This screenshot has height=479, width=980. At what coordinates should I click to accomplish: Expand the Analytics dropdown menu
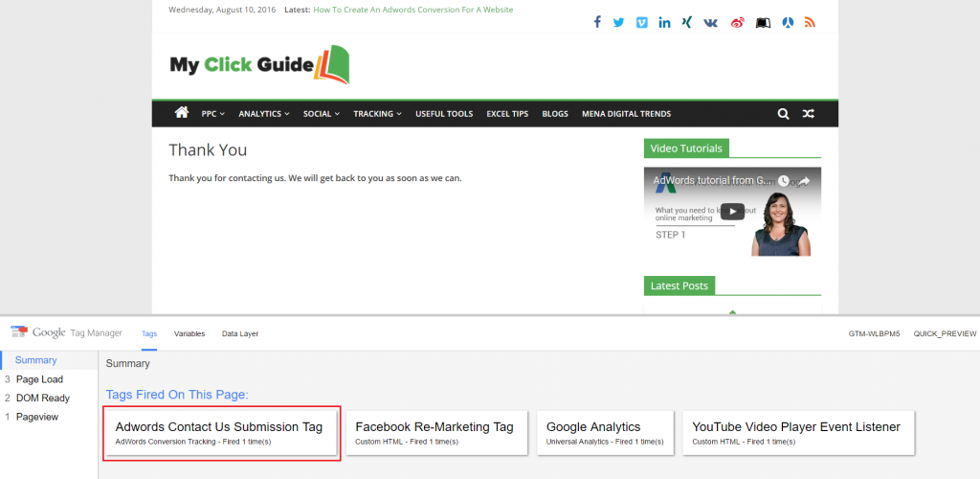point(263,114)
